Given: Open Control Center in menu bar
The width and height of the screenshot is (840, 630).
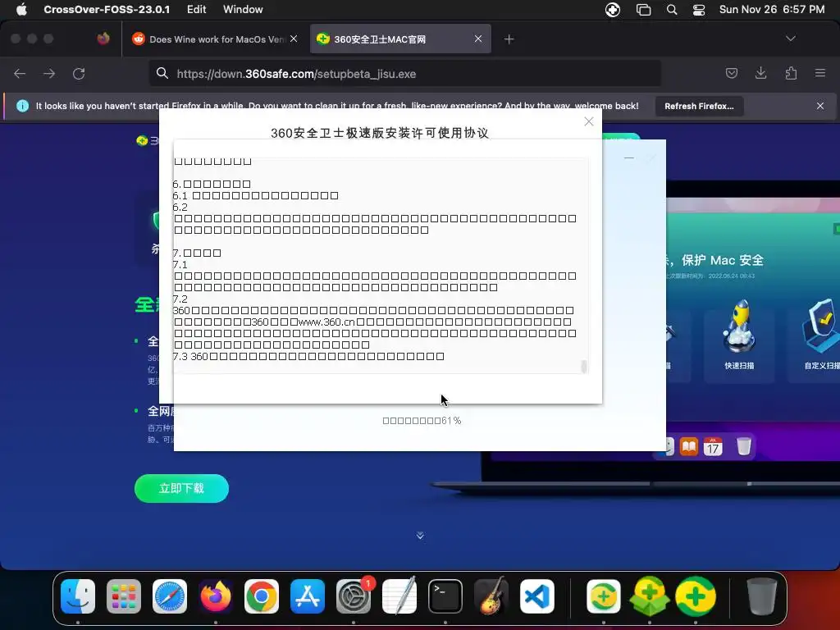Looking at the screenshot, I should 699,10.
